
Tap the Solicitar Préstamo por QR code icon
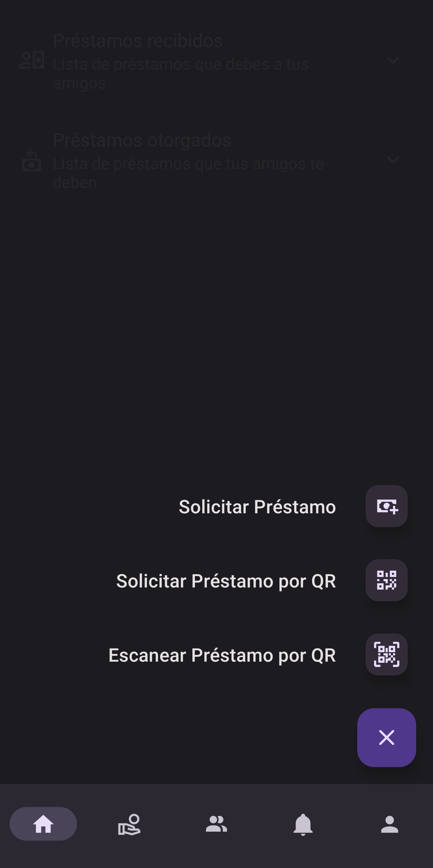(386, 580)
